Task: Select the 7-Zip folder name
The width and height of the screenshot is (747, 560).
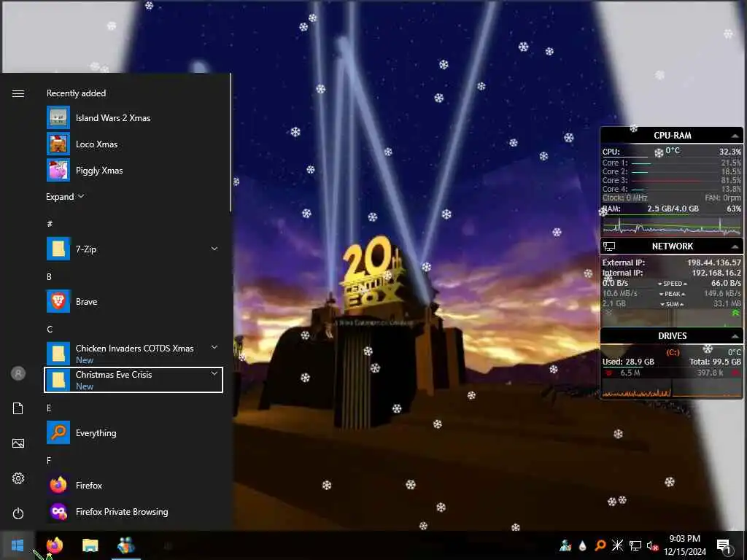Action: click(86, 249)
